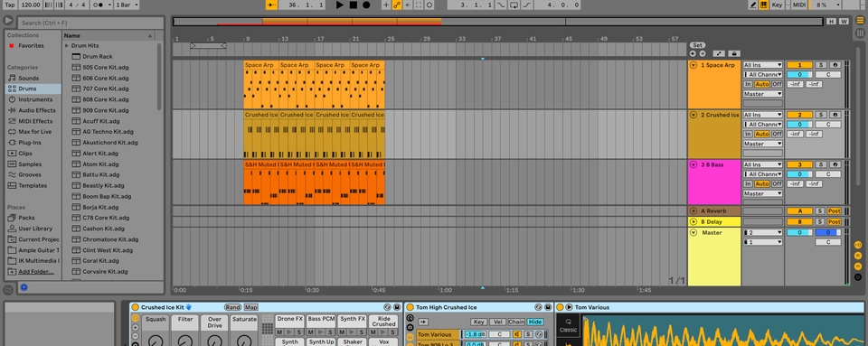Image resolution: width=868 pixels, height=346 pixels.
Task: Toggle the Key Map Mode switch
Action: 778,5
